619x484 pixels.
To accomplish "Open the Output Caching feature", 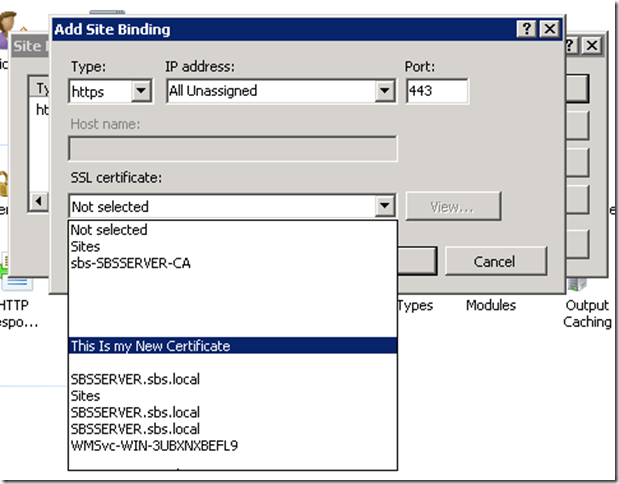I will (587, 313).
